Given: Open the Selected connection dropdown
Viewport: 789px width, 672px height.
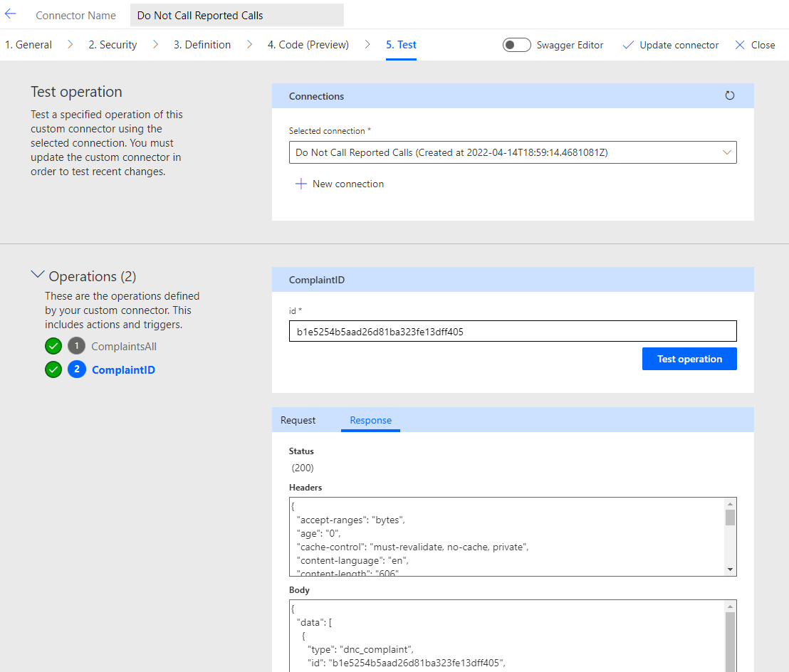Looking at the screenshot, I should tap(512, 152).
